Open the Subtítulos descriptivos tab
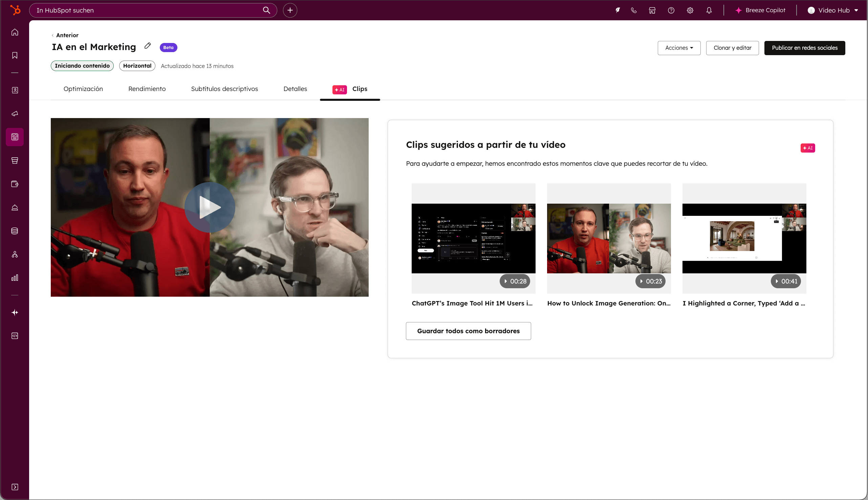The image size is (868, 500). tap(224, 89)
